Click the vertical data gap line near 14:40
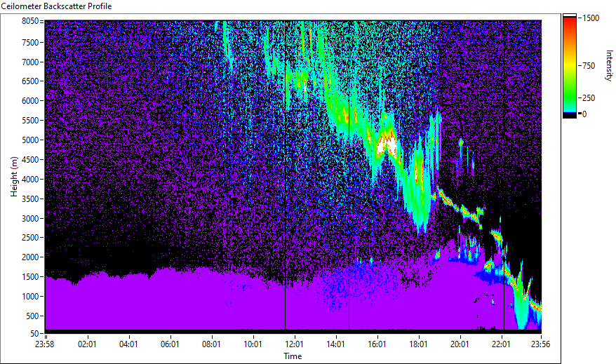616x364 pixels. pos(349,175)
